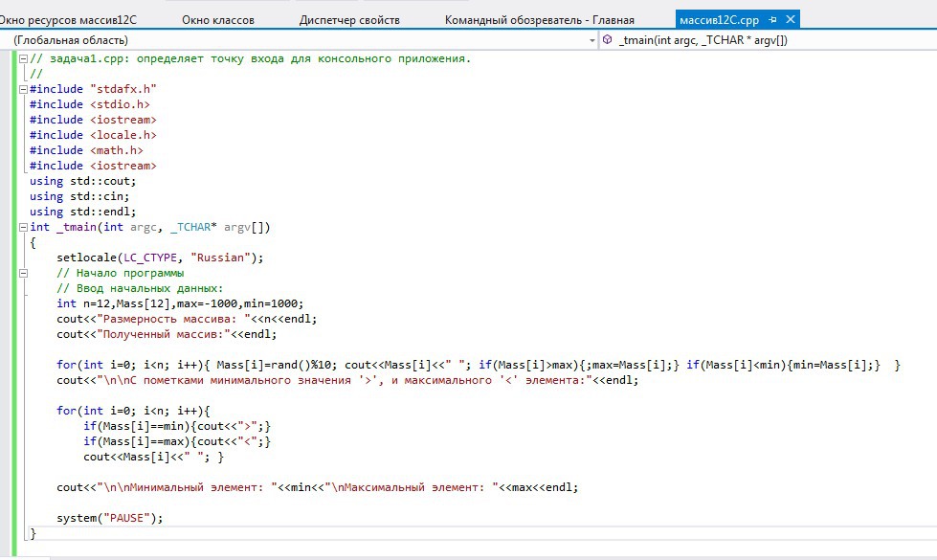The image size is (937, 560).
Task: Switch to the Окно классов tab
Action: (x=226, y=19)
